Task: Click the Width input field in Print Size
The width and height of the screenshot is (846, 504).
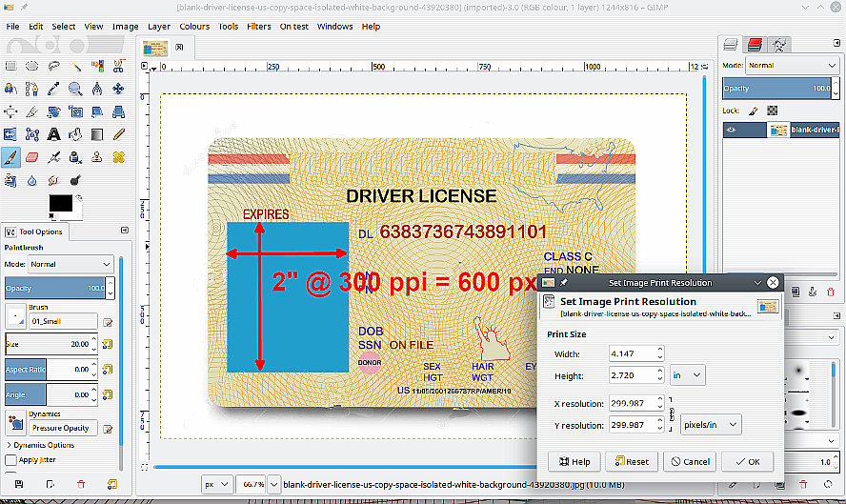Action: pyautogui.click(x=629, y=353)
